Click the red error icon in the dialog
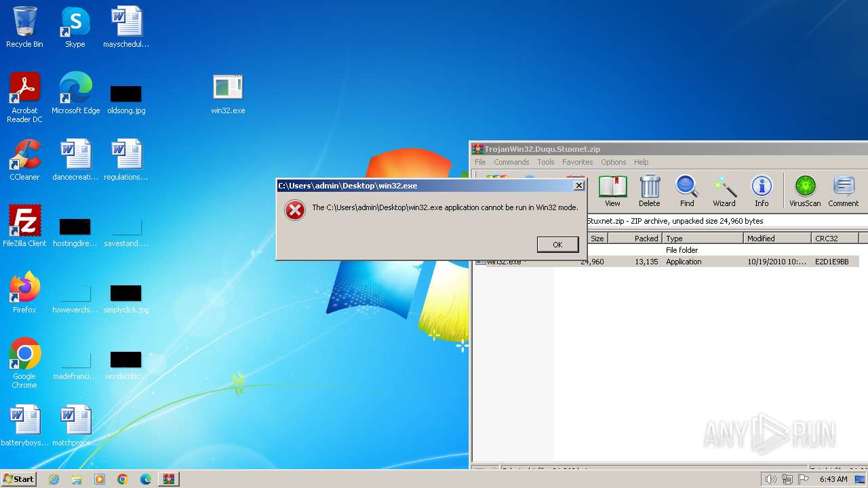This screenshot has height=488, width=868. (295, 211)
